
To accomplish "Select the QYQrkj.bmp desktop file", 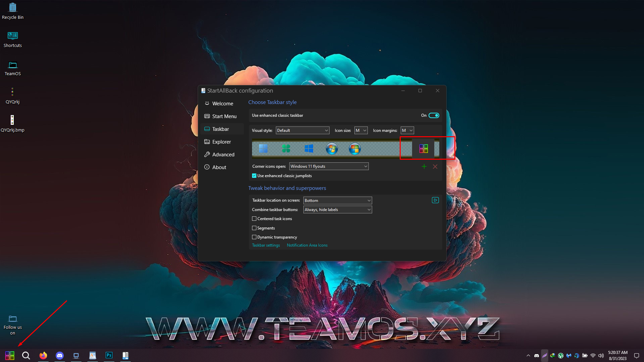I will (12, 123).
